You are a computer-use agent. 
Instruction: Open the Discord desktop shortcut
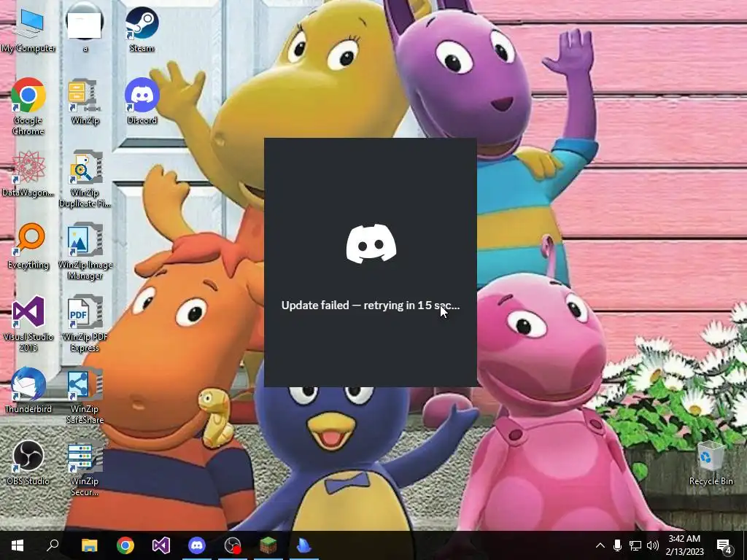click(142, 102)
